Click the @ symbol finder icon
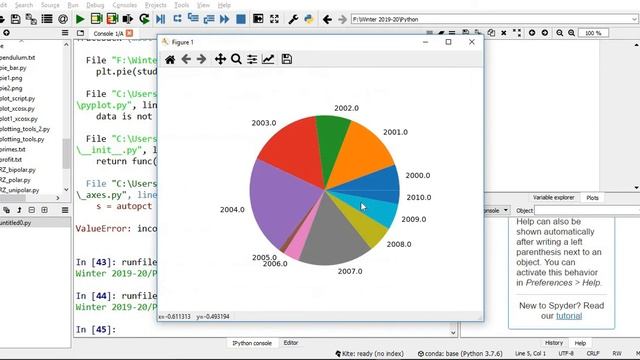This screenshot has height=360, width=640. (x=63, y=19)
